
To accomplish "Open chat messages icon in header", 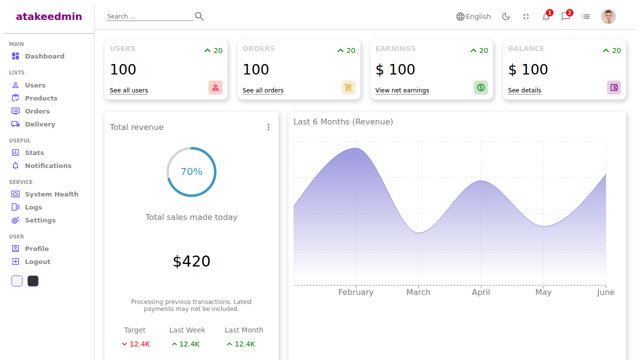I will click(x=566, y=16).
